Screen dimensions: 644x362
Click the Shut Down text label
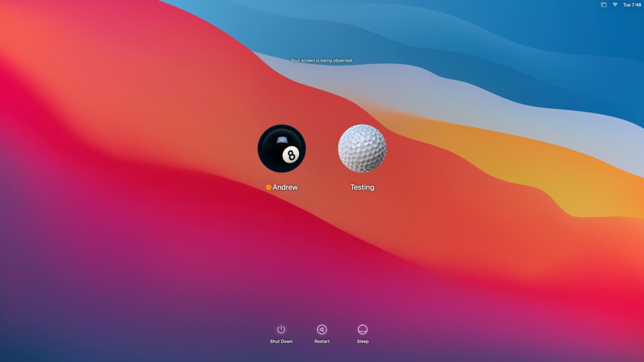281,341
